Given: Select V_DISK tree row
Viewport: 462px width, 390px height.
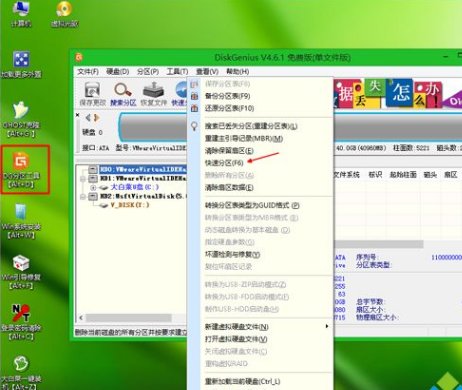Looking at the screenshot, I should pos(130,205).
